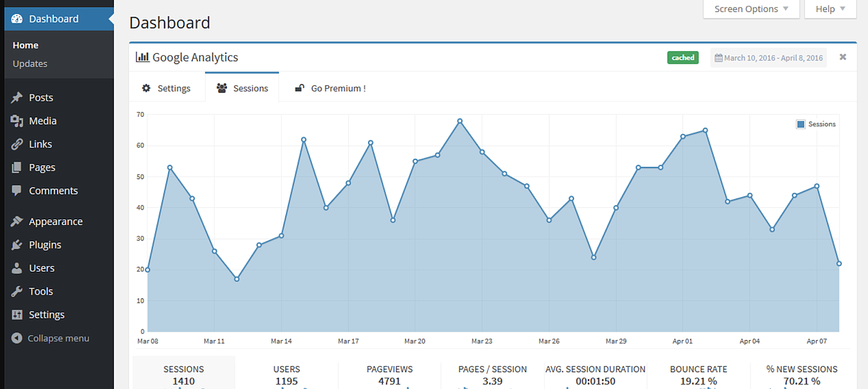Click the green cached badge

coord(683,58)
